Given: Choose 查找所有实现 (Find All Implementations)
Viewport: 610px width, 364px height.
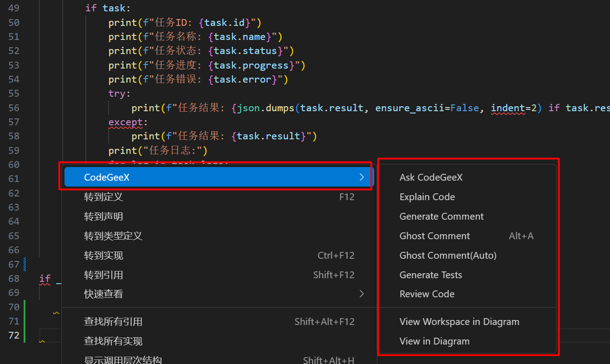Looking at the screenshot, I should [113, 341].
